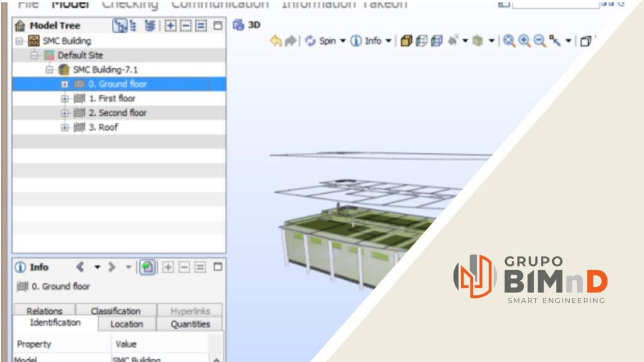Click the undo view arrow in 3D toolbar
The image size is (644, 362).
click(x=275, y=41)
